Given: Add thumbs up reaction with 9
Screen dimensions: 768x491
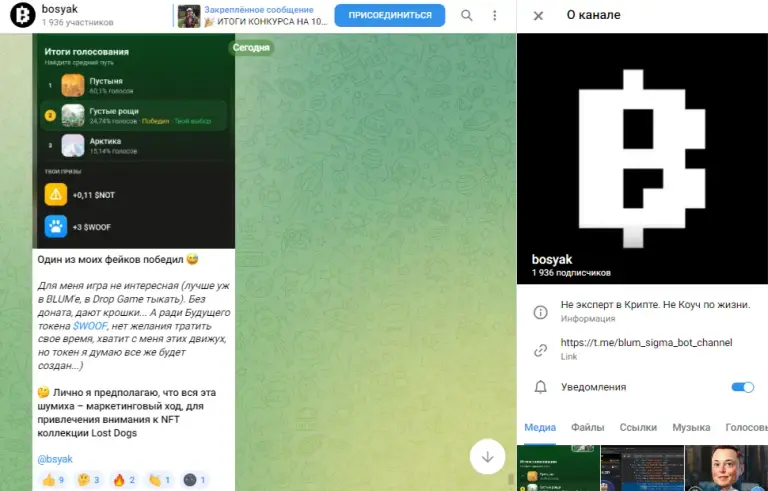Looking at the screenshot, I should 53,480.
